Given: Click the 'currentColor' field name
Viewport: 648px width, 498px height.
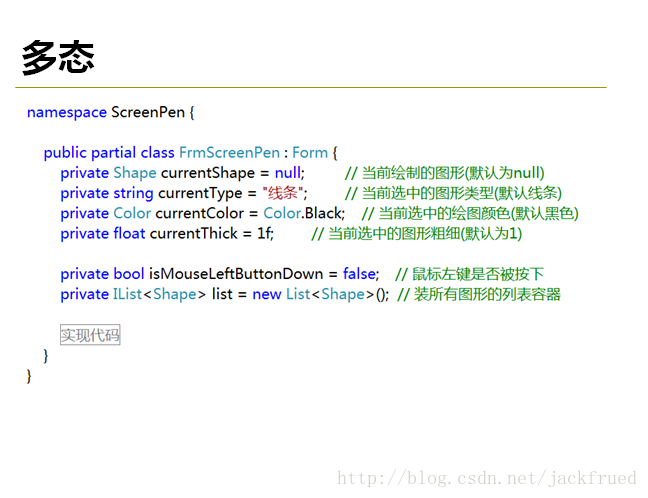Looking at the screenshot, I should pyautogui.click(x=200, y=213).
